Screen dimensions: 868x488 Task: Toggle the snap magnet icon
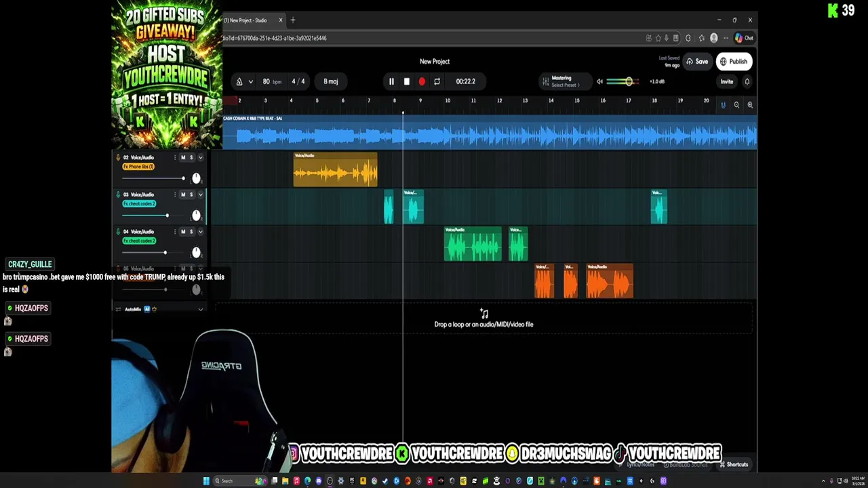tap(723, 105)
